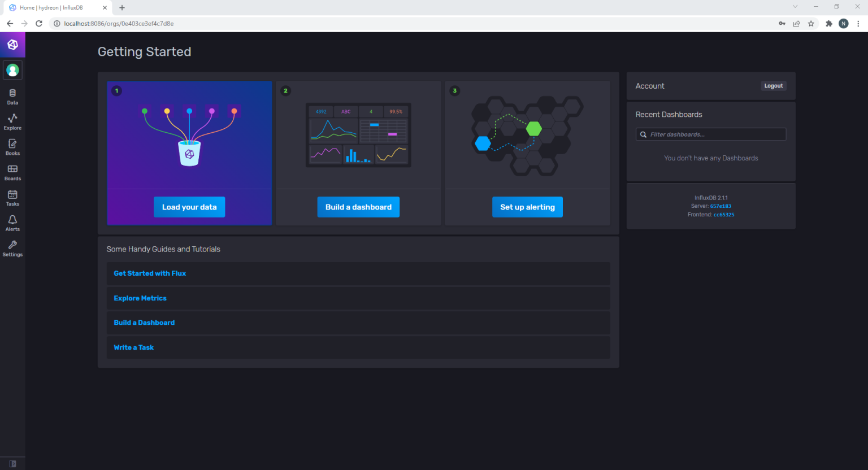The image size is (868, 470).
Task: Open the user account avatar icon
Action: point(12,70)
